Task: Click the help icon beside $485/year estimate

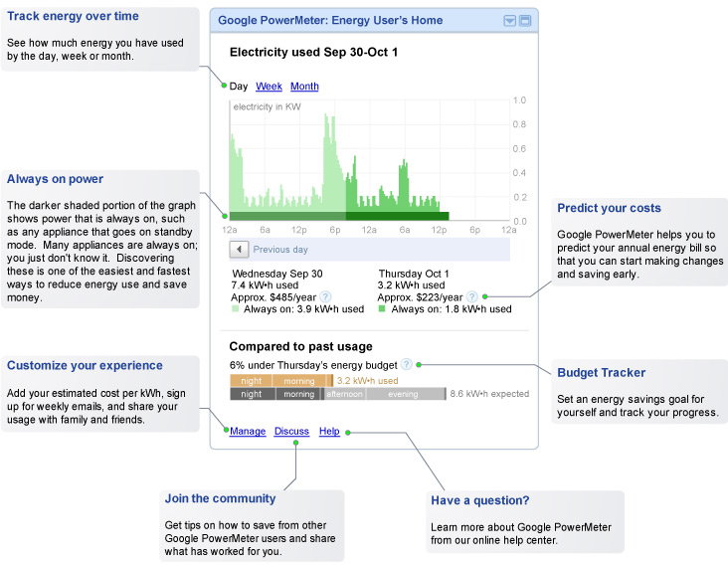Action: (x=326, y=296)
